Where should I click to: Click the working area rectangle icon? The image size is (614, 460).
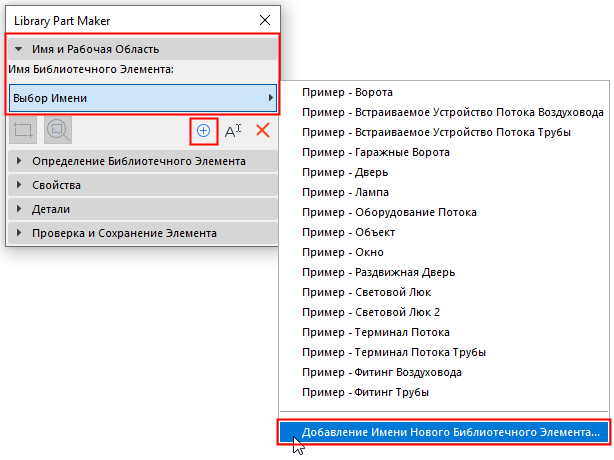click(x=24, y=130)
